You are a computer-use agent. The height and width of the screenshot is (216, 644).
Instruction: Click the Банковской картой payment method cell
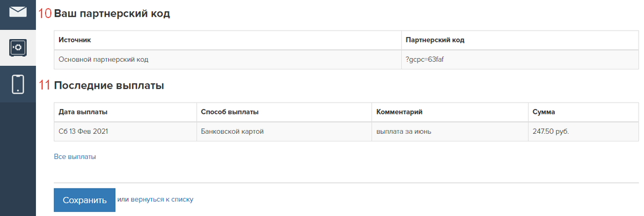tap(284, 132)
